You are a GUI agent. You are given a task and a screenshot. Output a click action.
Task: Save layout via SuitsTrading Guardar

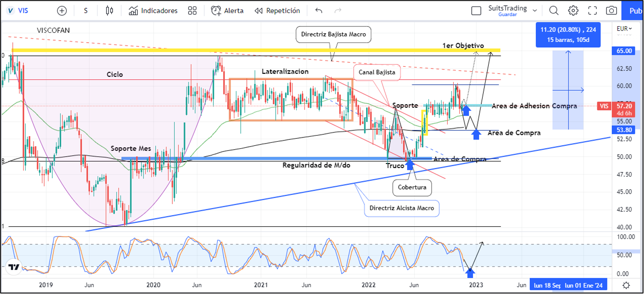tap(507, 10)
